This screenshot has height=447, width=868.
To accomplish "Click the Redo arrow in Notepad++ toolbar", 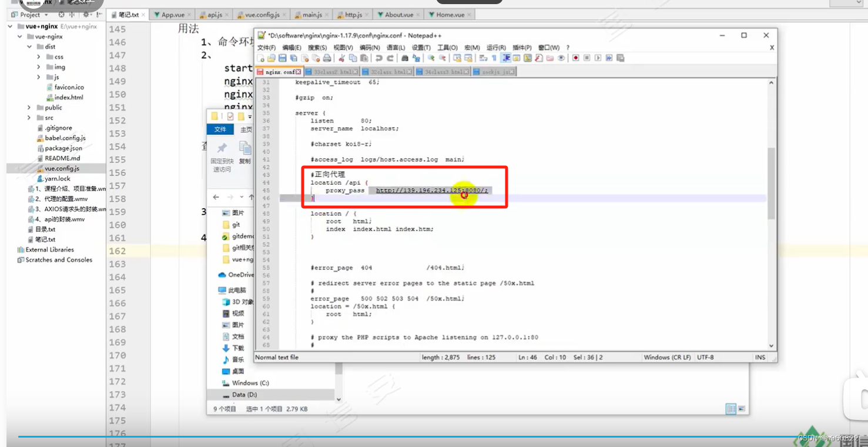I will coord(390,58).
